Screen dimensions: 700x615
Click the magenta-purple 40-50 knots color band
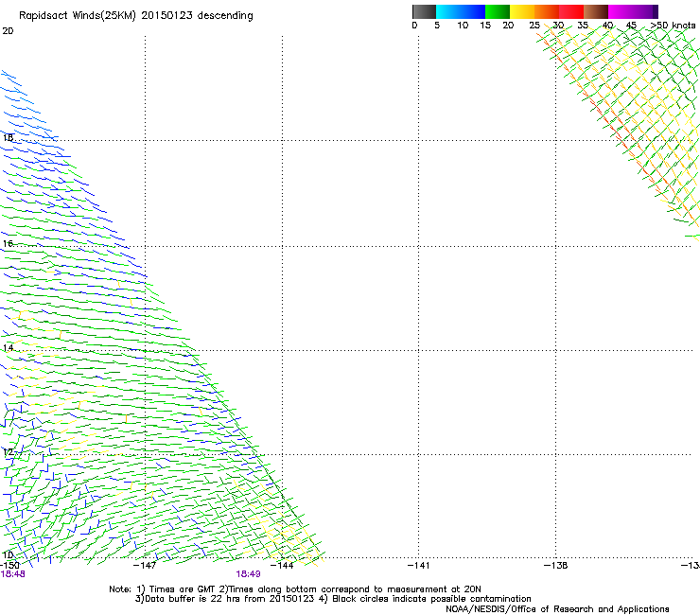(x=633, y=11)
